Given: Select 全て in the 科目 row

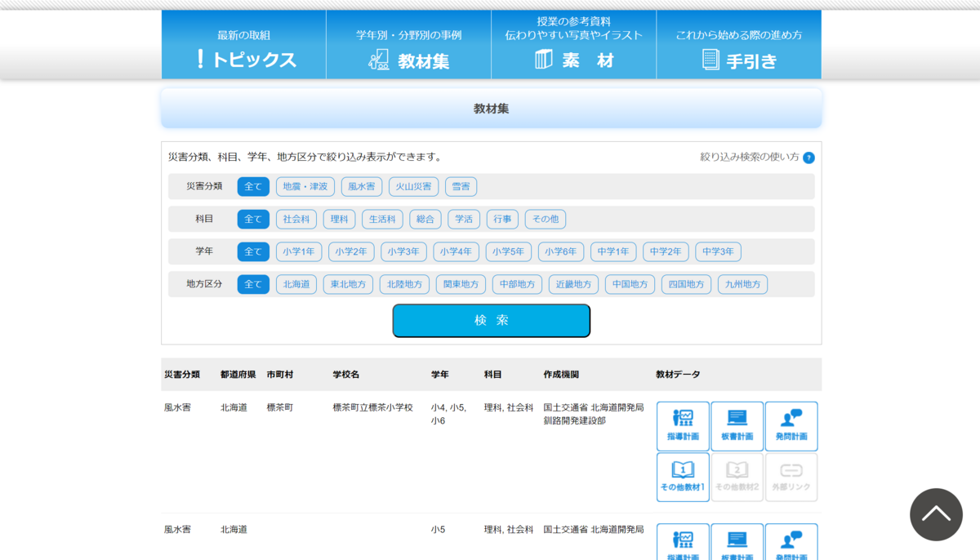Looking at the screenshot, I should click(x=253, y=219).
